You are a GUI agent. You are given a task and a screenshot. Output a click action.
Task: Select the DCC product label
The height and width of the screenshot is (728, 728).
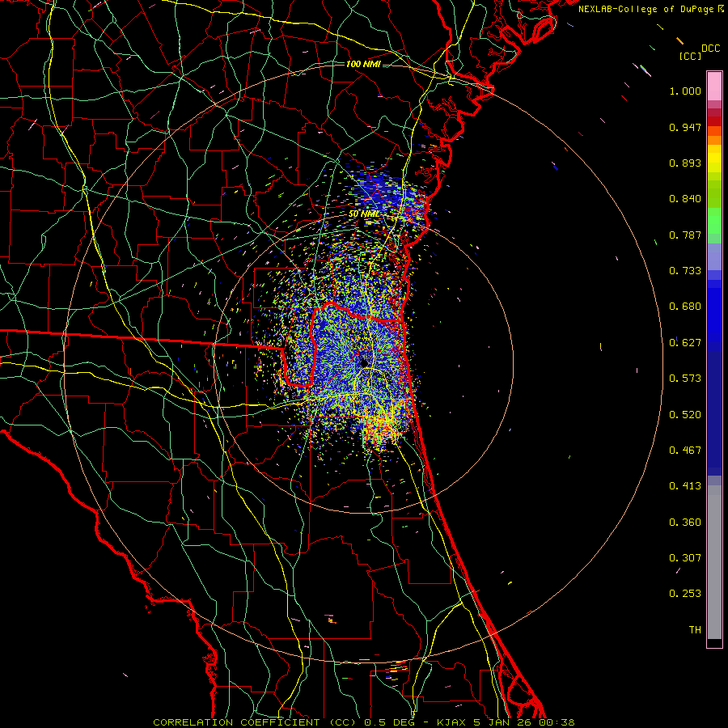coord(710,49)
